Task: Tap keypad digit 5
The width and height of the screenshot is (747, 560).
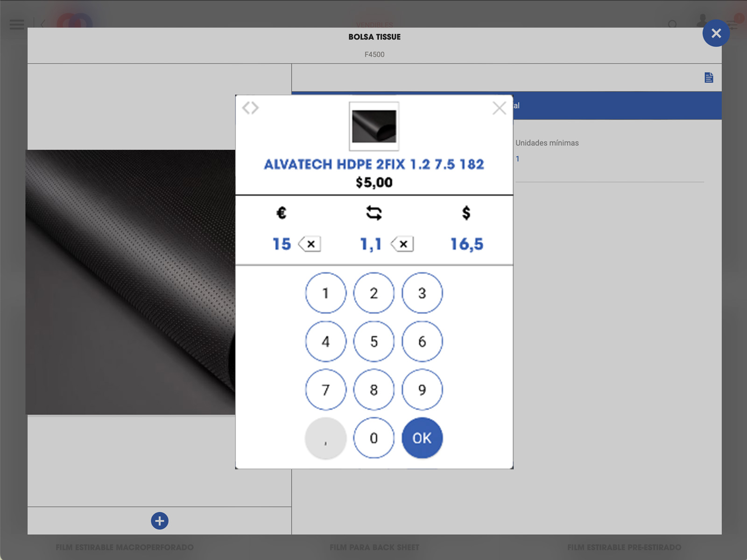Action: (x=374, y=341)
